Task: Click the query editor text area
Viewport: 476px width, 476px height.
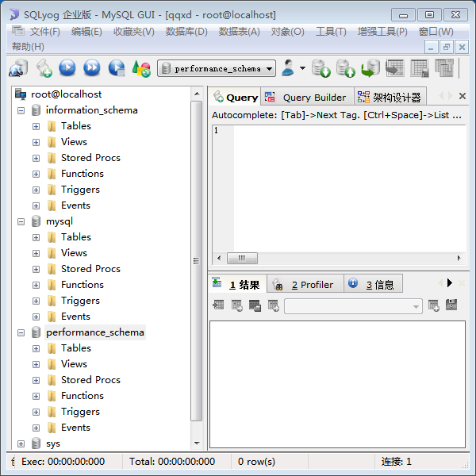Action: click(349, 188)
